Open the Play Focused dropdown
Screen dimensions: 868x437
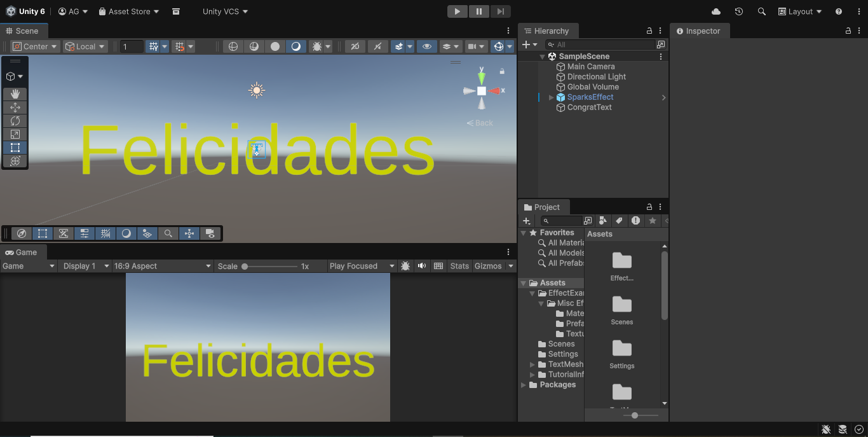point(362,266)
